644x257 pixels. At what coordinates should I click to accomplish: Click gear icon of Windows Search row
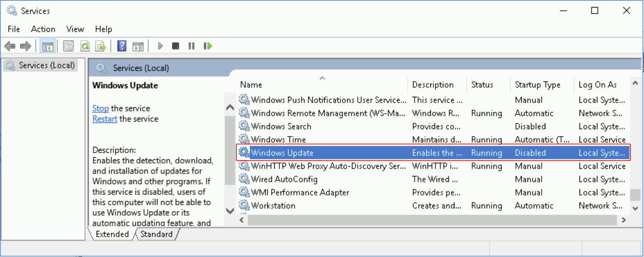point(244,126)
